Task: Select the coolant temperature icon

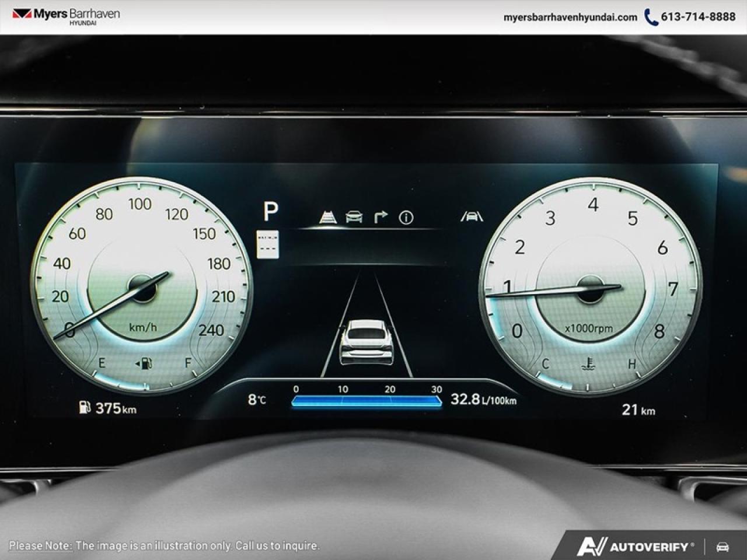Action: pos(588,365)
